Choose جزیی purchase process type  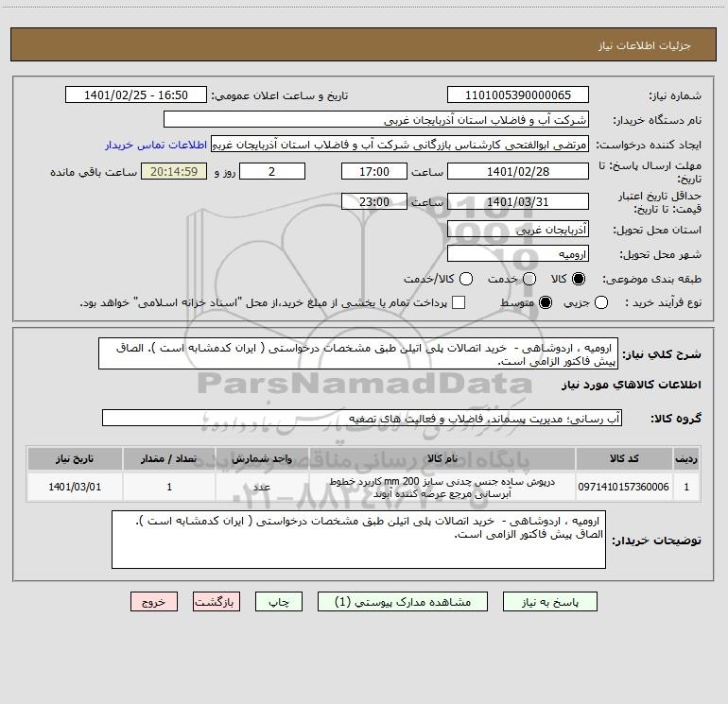(601, 302)
